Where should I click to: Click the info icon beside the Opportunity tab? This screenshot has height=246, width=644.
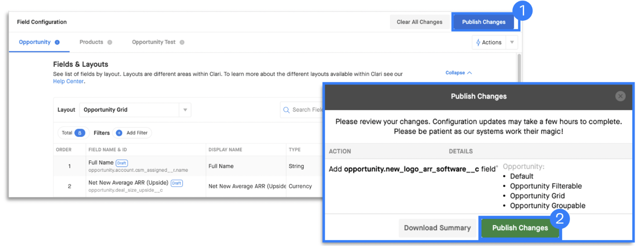[x=57, y=42]
